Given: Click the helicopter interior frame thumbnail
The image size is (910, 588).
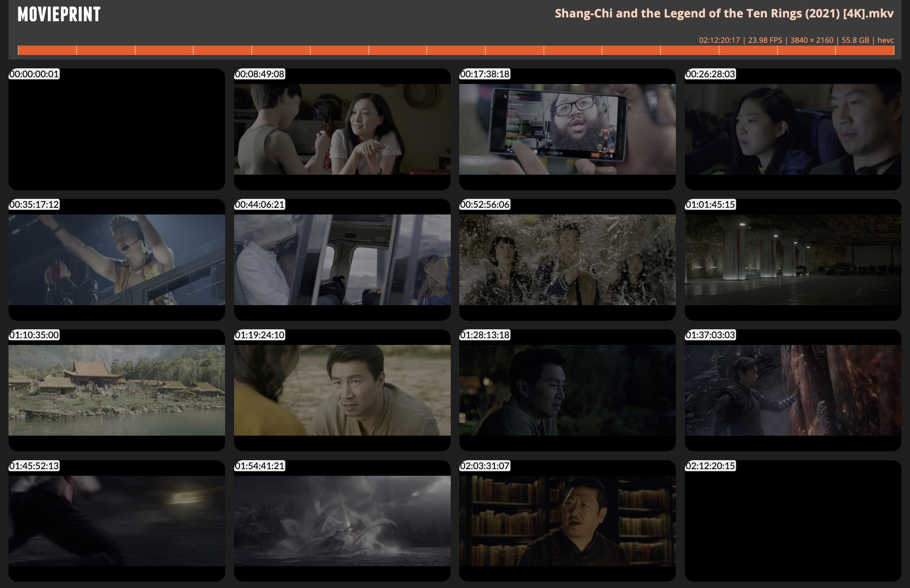Looking at the screenshot, I should [342, 260].
